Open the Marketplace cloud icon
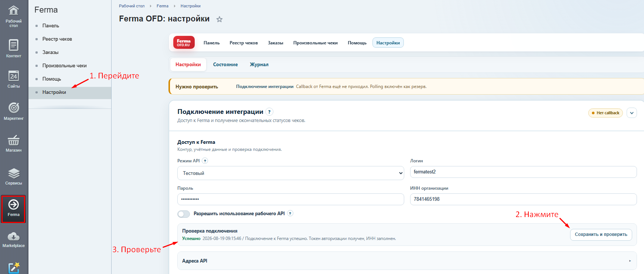The height and width of the screenshot is (274, 644). point(14,240)
